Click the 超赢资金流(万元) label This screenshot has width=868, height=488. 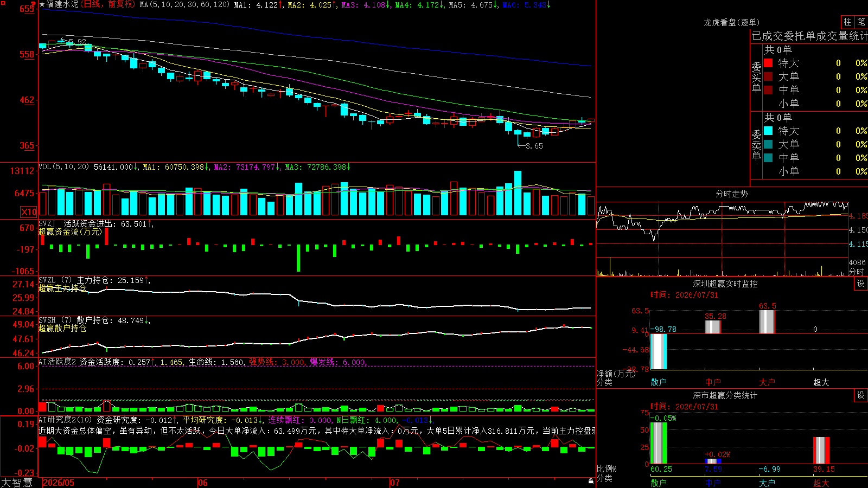click(x=70, y=232)
